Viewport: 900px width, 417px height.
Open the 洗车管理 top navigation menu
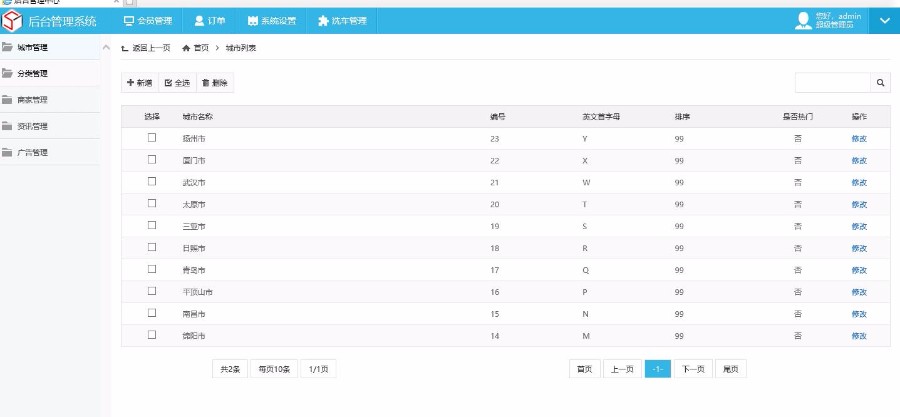pos(342,21)
